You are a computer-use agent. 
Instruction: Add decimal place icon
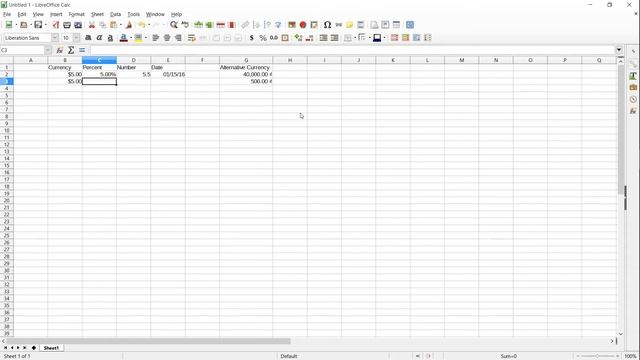point(298,38)
